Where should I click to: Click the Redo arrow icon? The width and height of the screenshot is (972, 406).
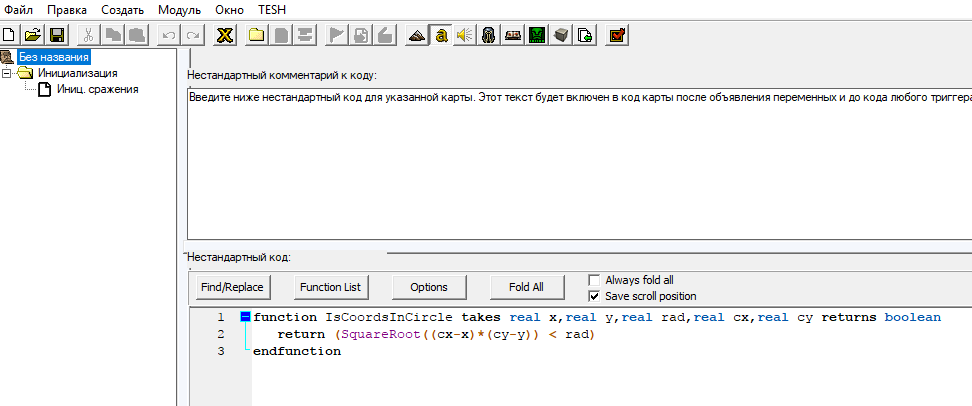[193, 35]
